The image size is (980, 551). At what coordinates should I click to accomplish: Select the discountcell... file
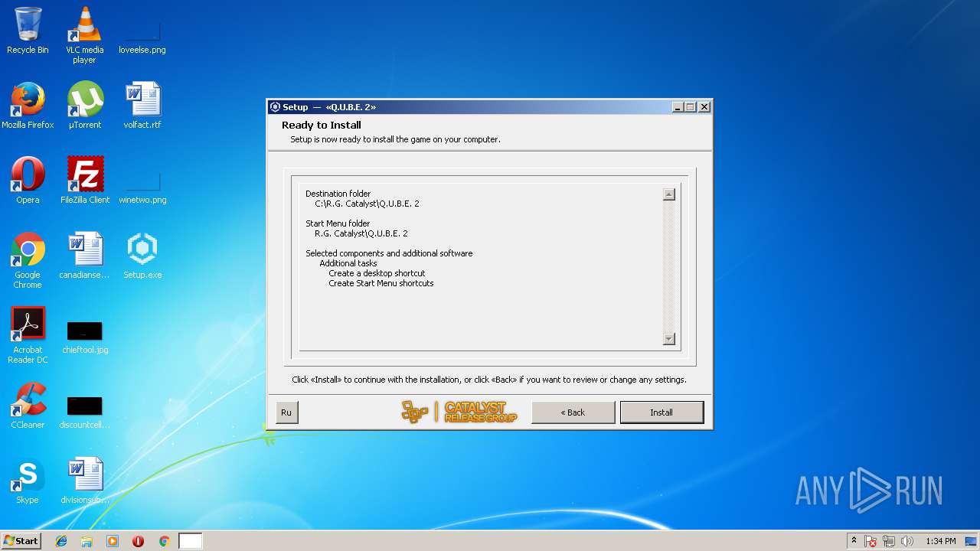(84, 412)
